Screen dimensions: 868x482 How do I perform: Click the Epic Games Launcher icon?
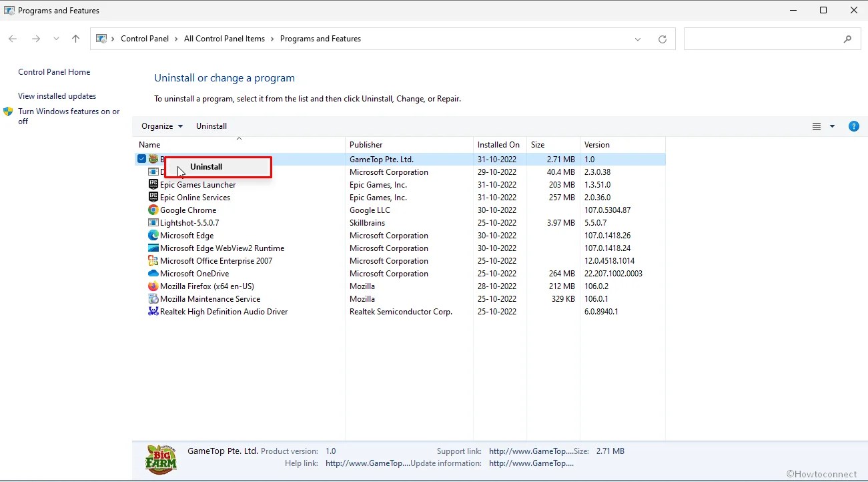(153, 184)
